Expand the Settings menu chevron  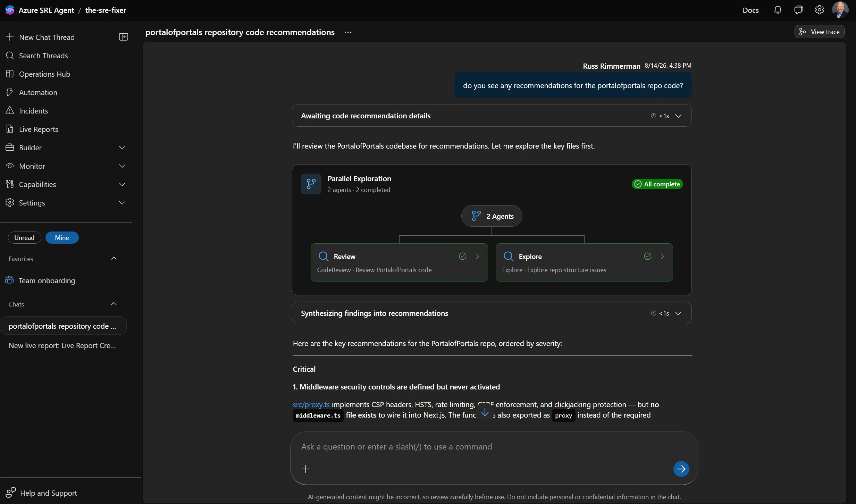(x=122, y=203)
